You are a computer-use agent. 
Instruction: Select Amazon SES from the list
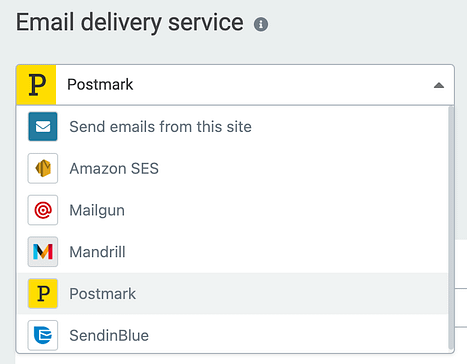(232, 168)
